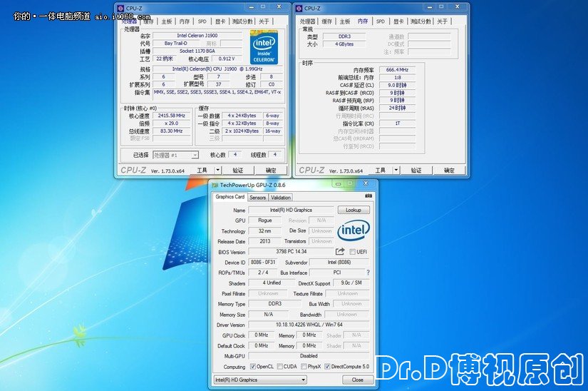
Task: Click the core speed value 2415.58 MHz
Action: point(172,116)
